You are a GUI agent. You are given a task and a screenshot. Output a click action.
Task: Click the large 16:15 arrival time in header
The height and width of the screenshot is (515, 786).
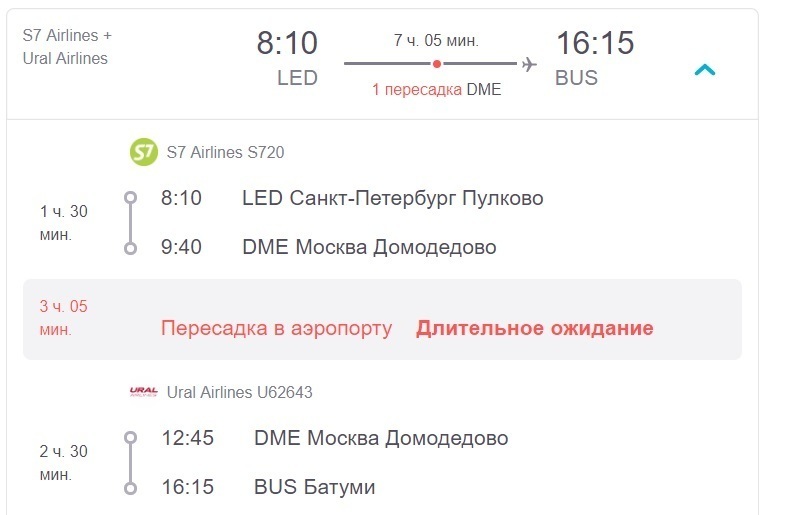(595, 43)
